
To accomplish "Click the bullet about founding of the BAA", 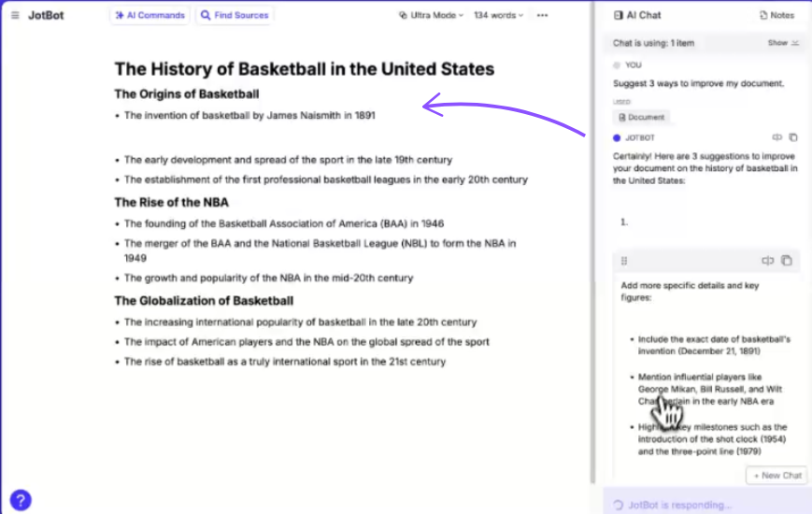I will coord(284,224).
